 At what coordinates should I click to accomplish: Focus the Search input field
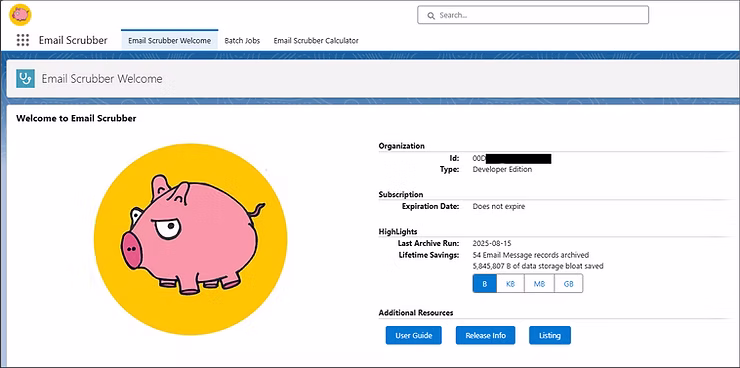click(x=533, y=15)
